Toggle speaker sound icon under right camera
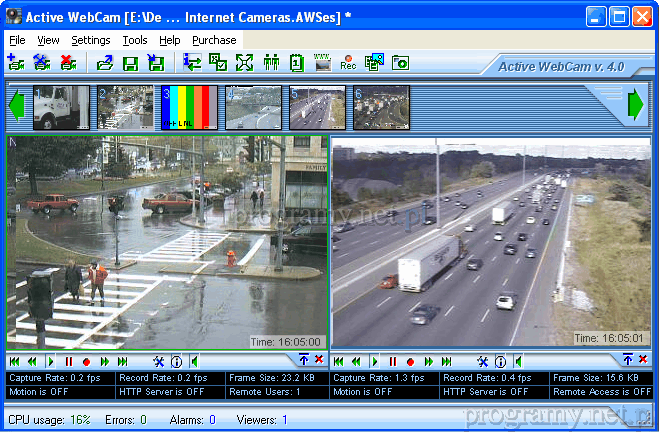Screen dimensions: 659x432 tap(518, 361)
